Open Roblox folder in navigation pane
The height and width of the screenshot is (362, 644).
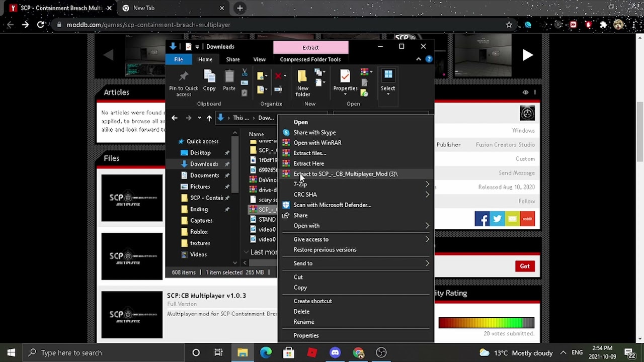pyautogui.click(x=199, y=232)
